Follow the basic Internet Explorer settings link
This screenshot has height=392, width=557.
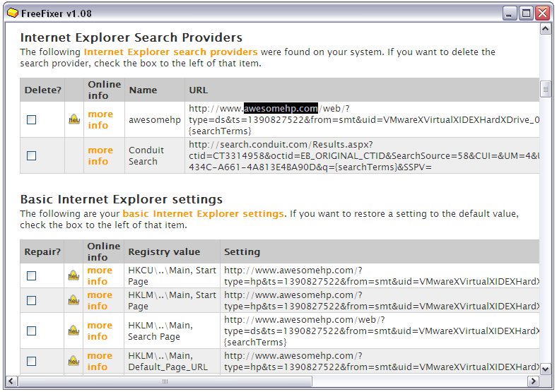pyautogui.click(x=203, y=214)
